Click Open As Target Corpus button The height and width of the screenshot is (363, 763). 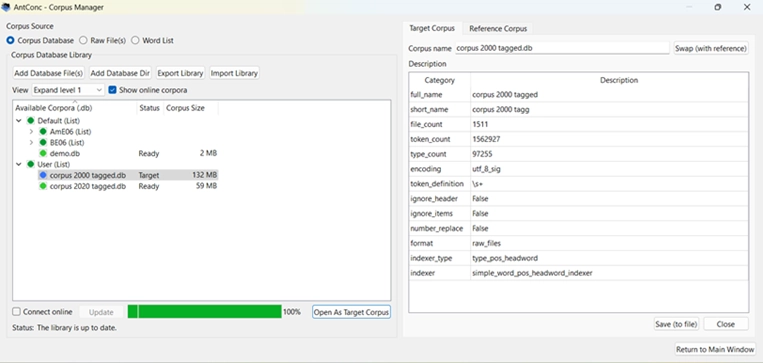click(x=351, y=312)
